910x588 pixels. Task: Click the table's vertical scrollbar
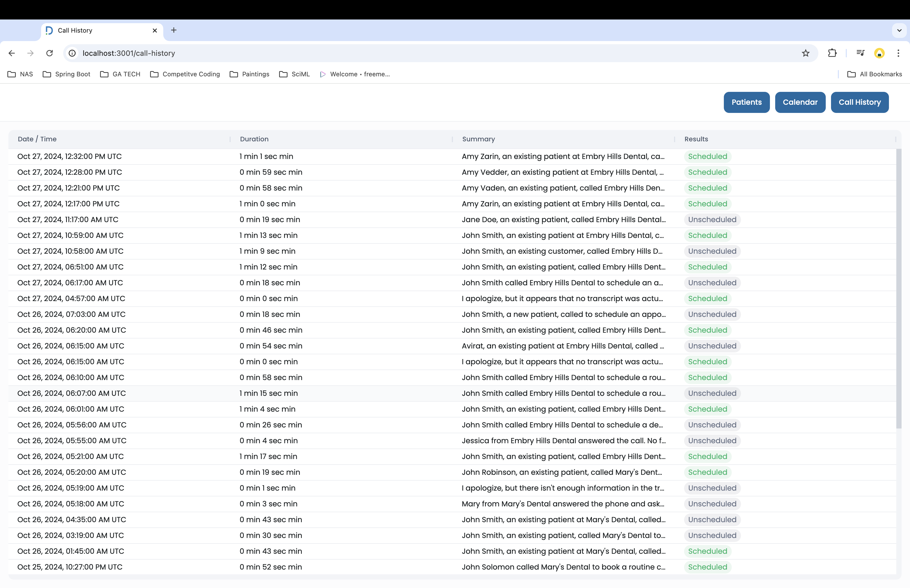(898, 288)
